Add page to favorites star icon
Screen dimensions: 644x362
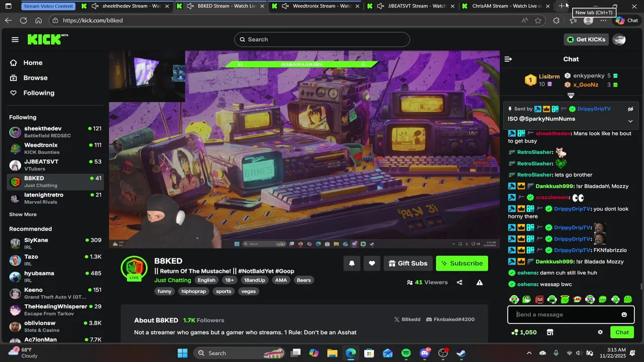(538, 21)
